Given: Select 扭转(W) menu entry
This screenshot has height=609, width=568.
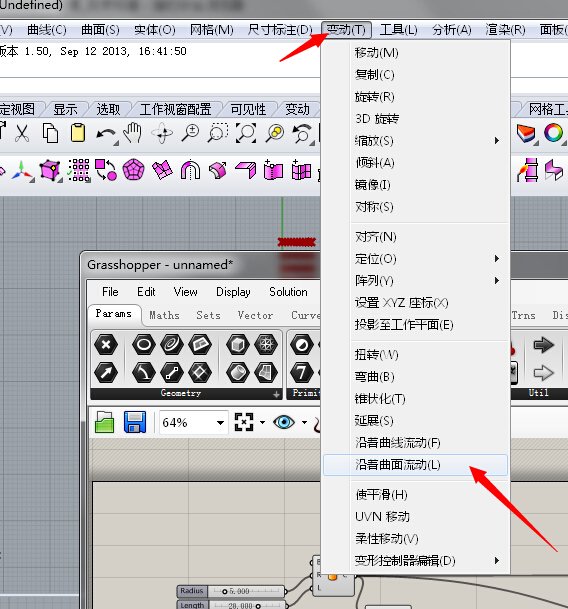Looking at the screenshot, I should point(415,355).
